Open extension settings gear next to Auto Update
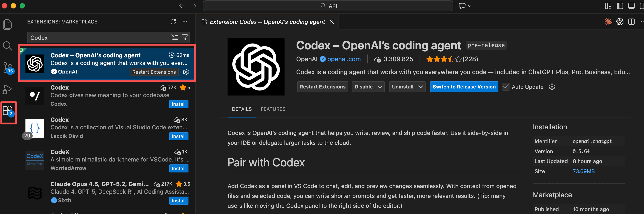 pyautogui.click(x=552, y=87)
